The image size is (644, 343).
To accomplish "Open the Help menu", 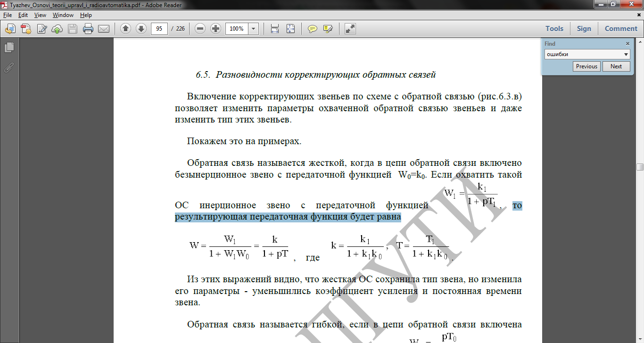I will pos(86,15).
